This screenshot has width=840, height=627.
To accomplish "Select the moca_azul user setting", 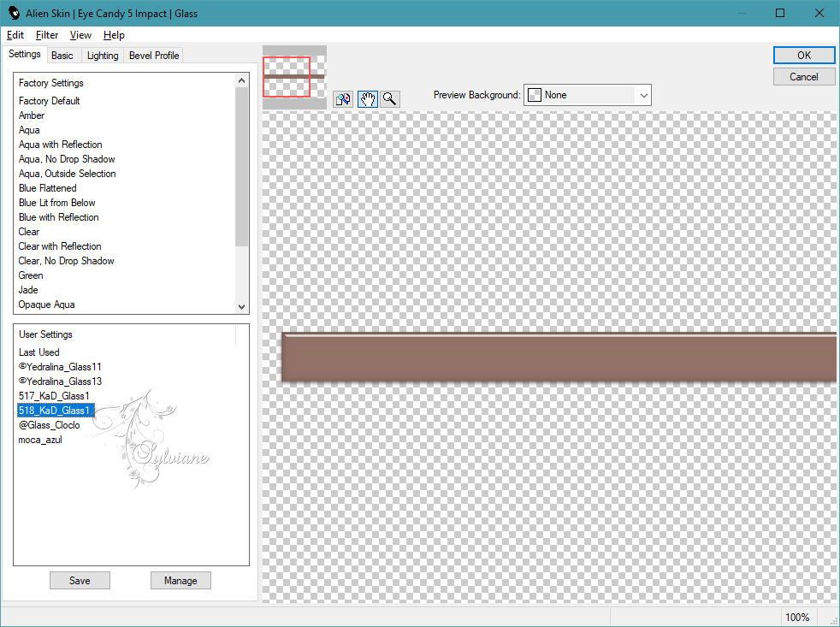I will coord(40,440).
